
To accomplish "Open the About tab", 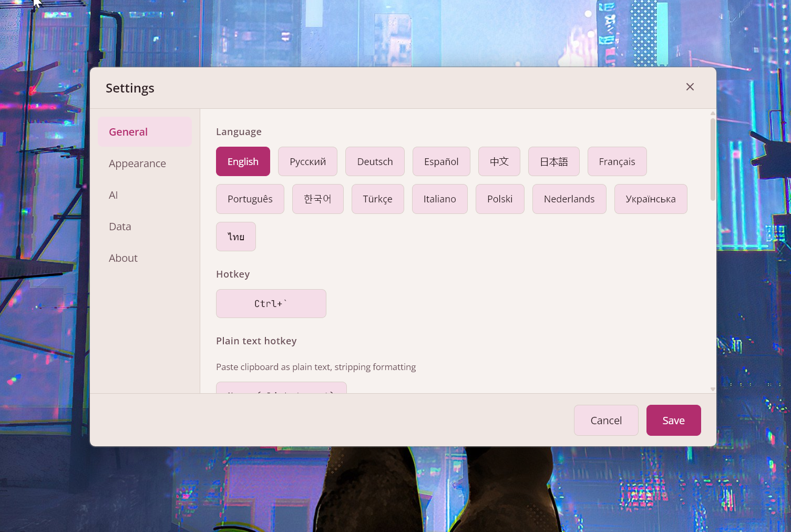I will click(145, 258).
